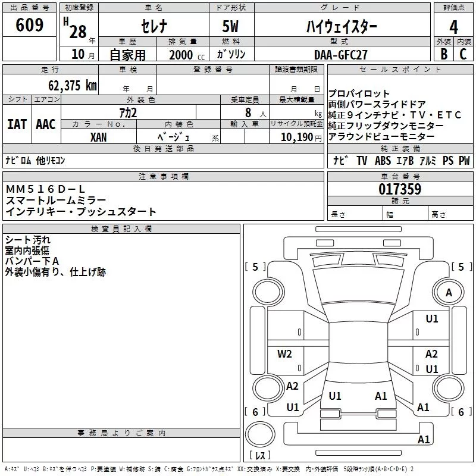476x476 pixels.
Task: Click the vehicle history value 自家用
Action: coord(127,55)
